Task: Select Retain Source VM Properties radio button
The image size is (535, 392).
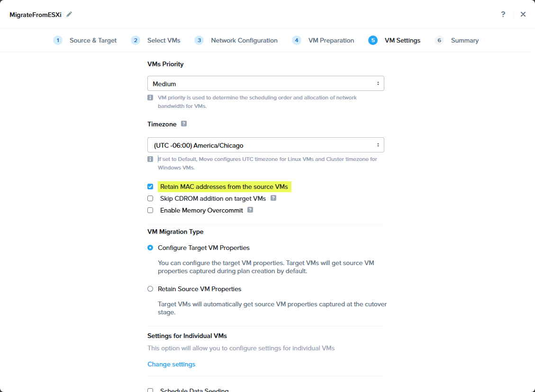Action: 150,289
